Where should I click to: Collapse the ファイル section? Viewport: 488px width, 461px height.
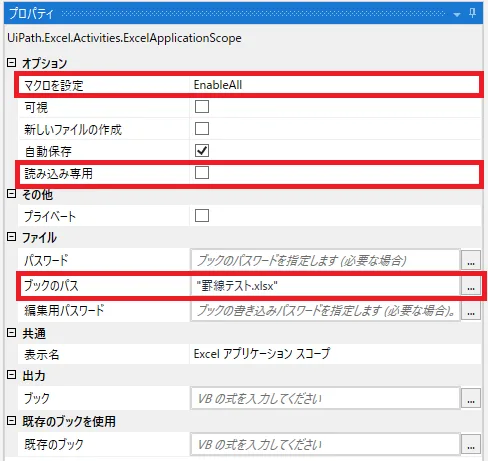[12, 237]
